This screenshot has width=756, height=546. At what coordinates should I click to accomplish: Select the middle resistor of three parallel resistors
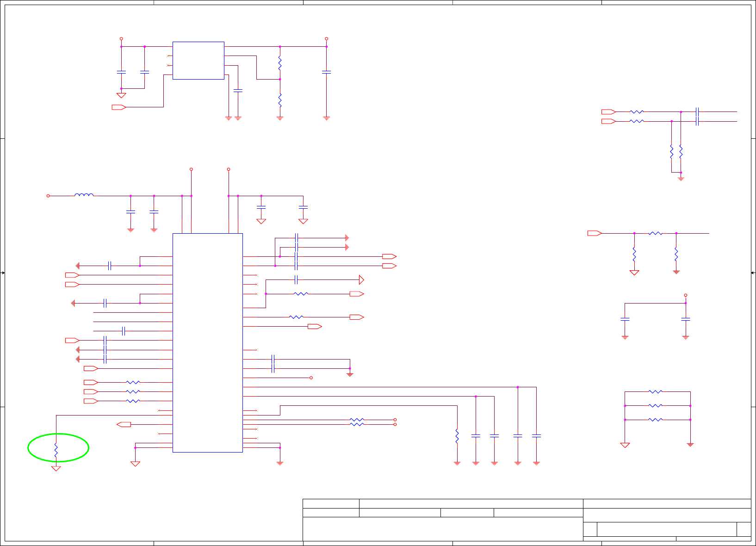coord(655,406)
